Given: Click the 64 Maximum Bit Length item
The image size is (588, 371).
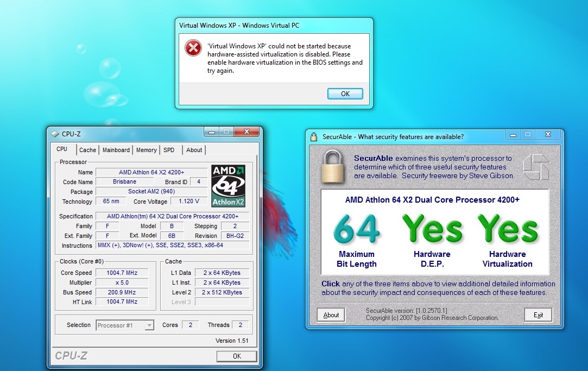Looking at the screenshot, I should click(357, 241).
